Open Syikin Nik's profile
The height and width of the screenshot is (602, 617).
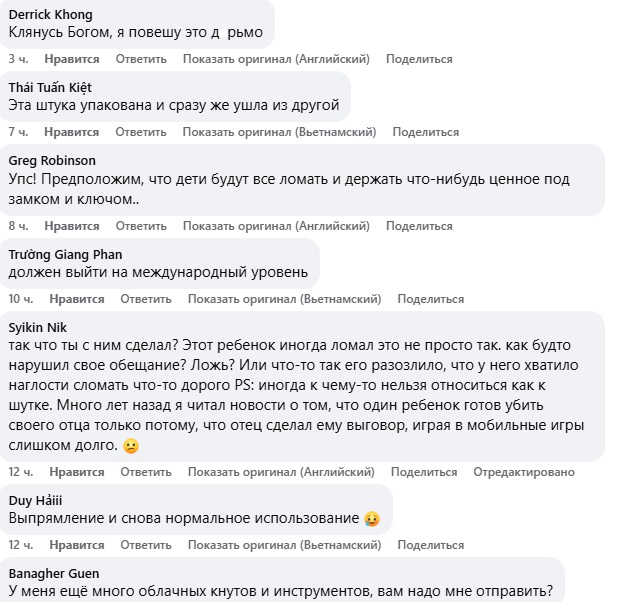tap(38, 327)
